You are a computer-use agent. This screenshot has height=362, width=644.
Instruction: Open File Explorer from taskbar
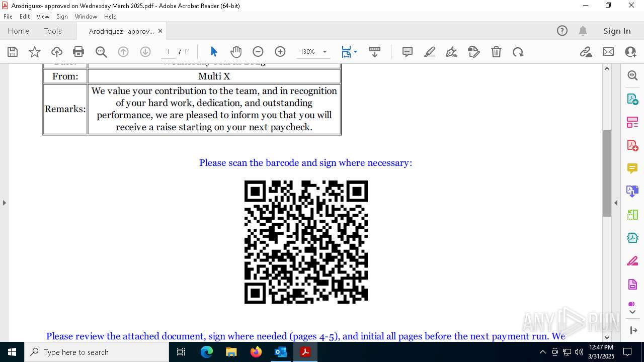point(231,352)
